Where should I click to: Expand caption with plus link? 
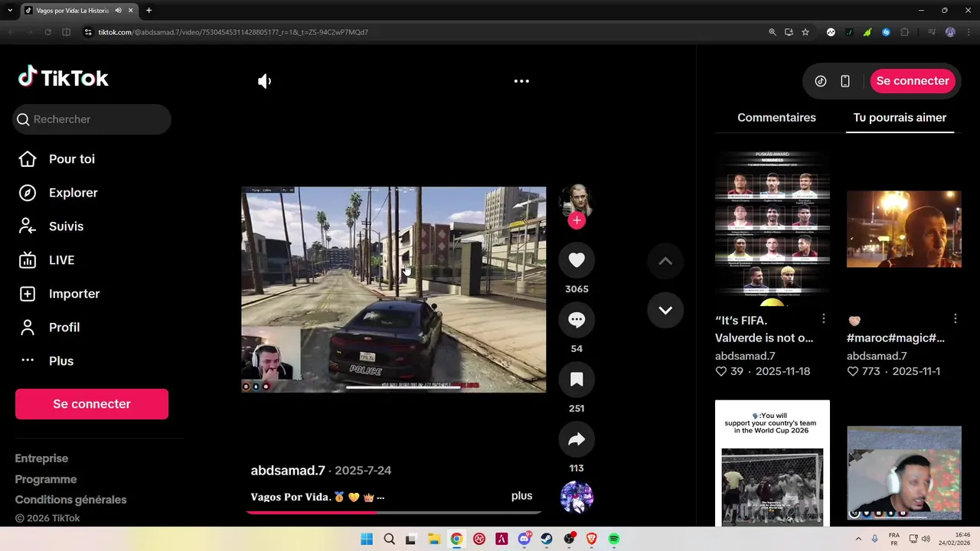coord(521,496)
